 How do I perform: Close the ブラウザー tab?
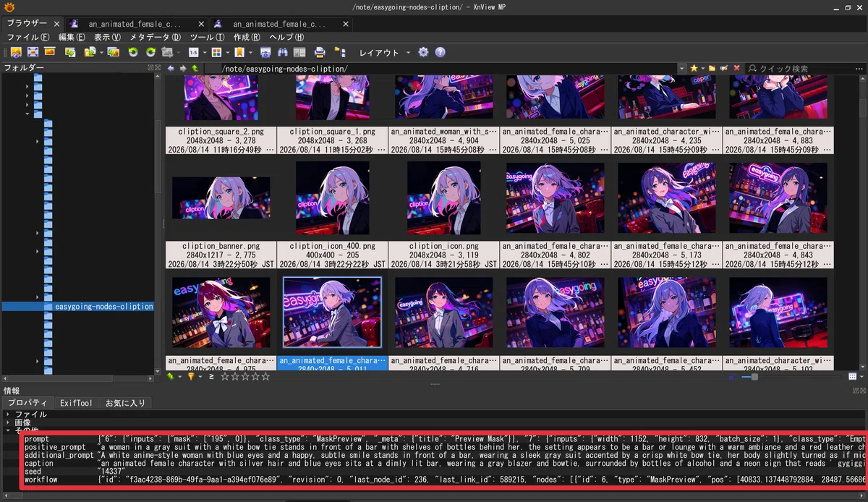57,24
